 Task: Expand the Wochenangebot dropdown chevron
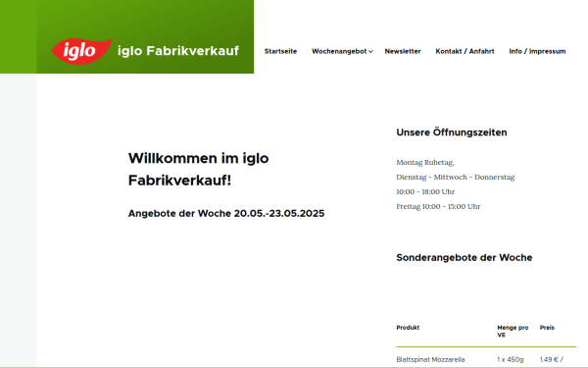[x=370, y=52]
